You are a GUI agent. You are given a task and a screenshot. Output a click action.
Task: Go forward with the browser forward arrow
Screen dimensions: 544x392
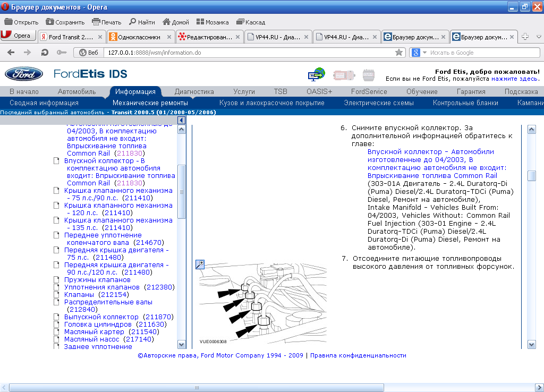[28, 53]
